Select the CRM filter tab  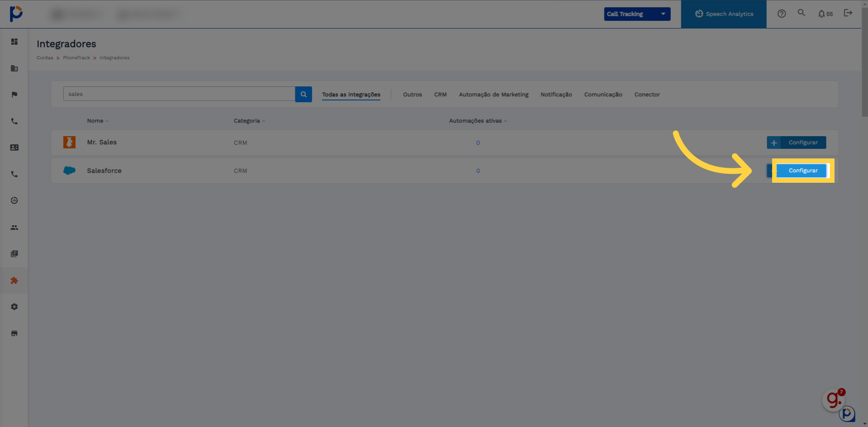click(441, 95)
